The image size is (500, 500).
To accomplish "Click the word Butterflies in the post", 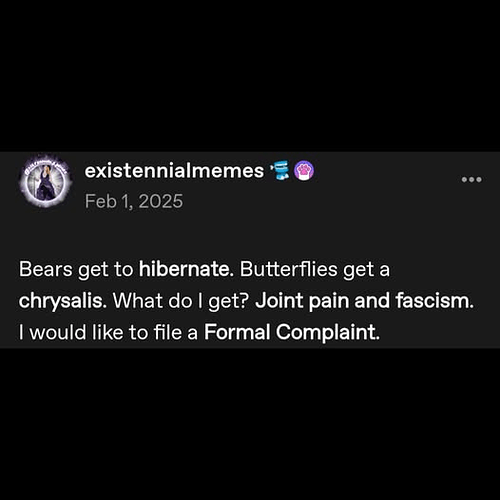I will point(289,269).
